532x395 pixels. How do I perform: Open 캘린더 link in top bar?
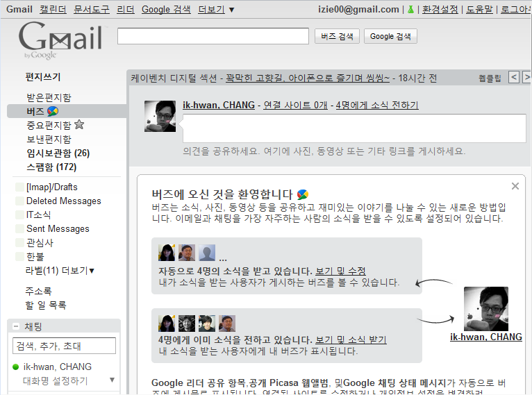point(53,10)
